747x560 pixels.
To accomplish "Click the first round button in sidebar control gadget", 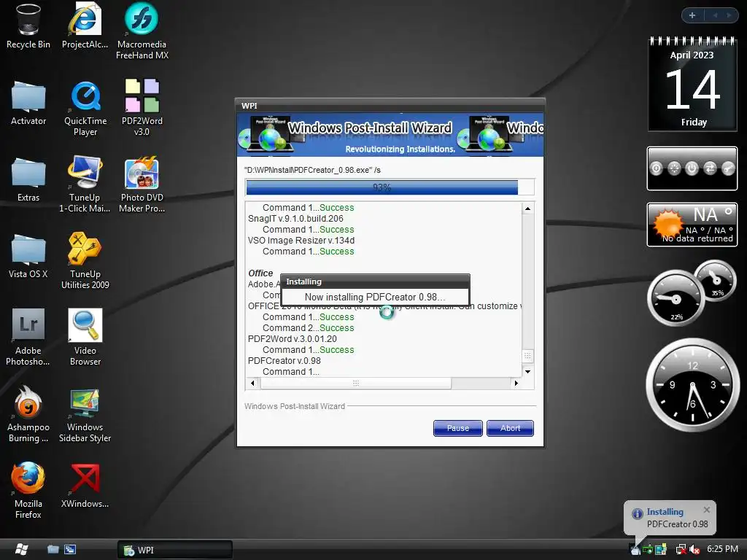I will coord(656,168).
